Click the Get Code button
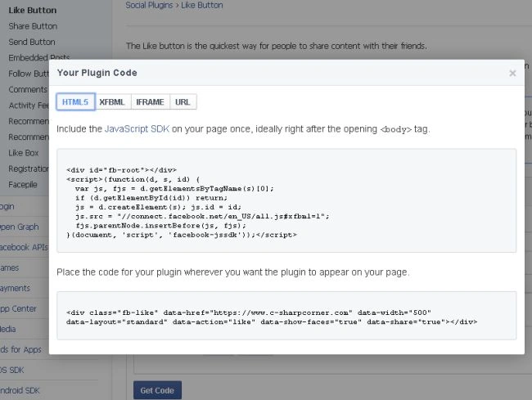 click(x=157, y=390)
